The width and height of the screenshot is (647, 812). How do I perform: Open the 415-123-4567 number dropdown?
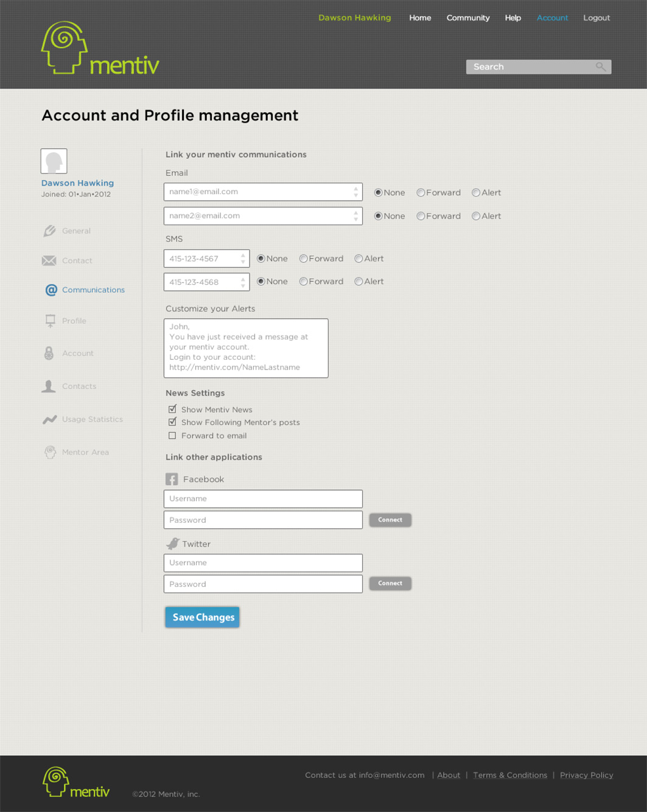tap(243, 259)
